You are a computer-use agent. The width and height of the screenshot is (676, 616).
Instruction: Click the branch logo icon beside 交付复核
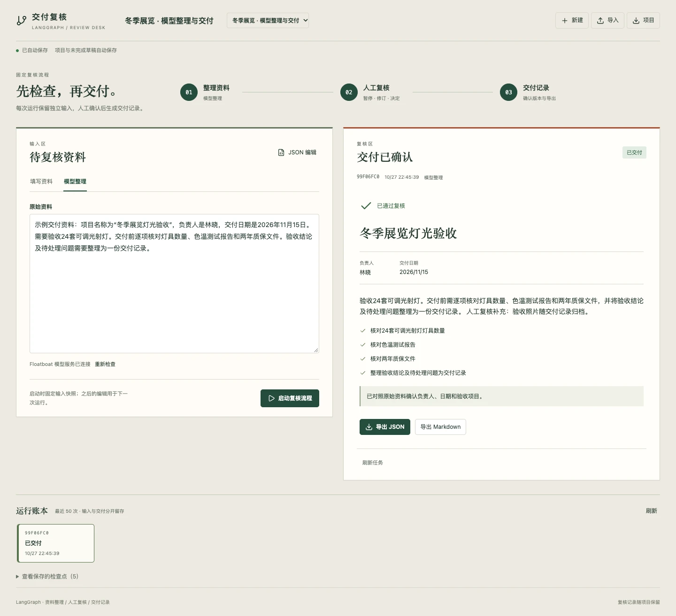coord(22,21)
